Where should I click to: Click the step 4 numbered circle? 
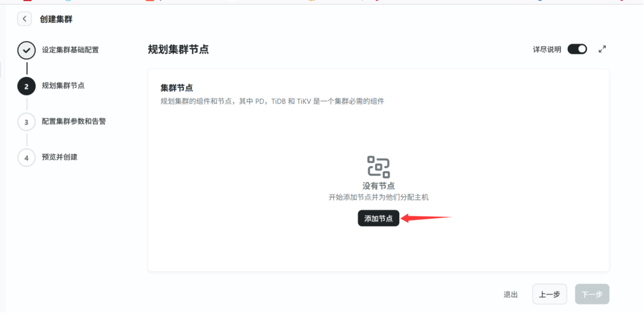coord(26,158)
